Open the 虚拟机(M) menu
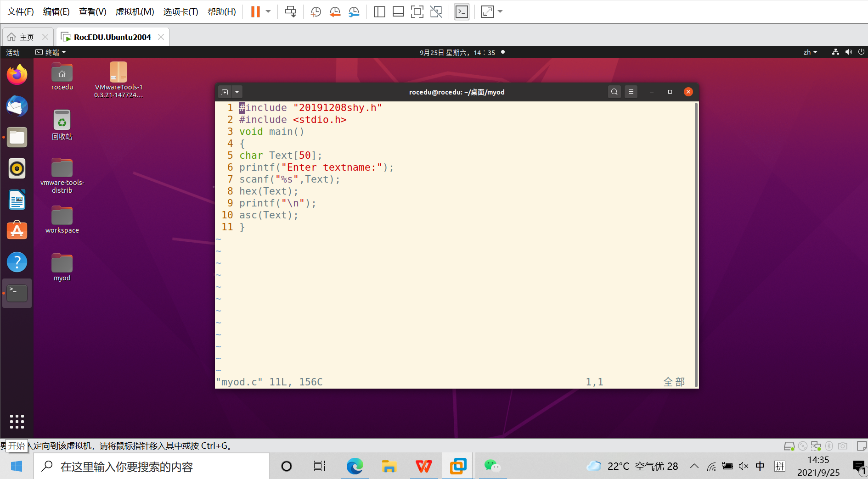 [135, 11]
